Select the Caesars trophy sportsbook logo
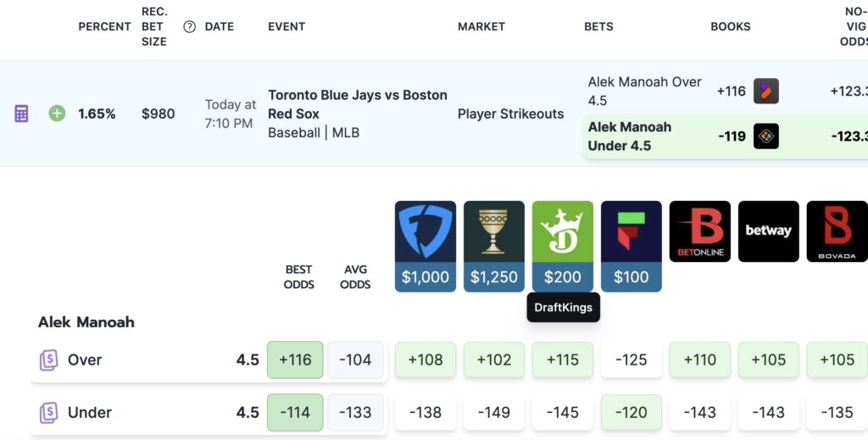 [x=494, y=231]
